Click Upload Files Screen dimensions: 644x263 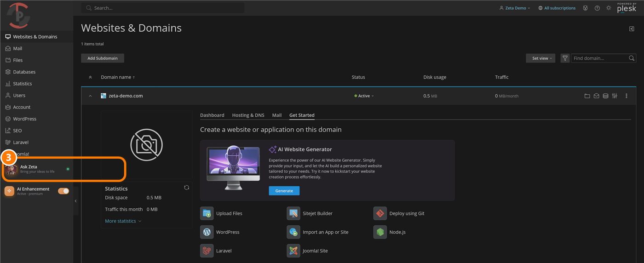[221, 213]
